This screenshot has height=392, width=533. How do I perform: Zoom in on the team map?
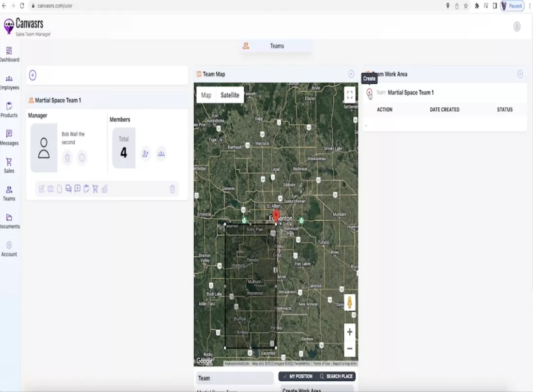point(349,332)
